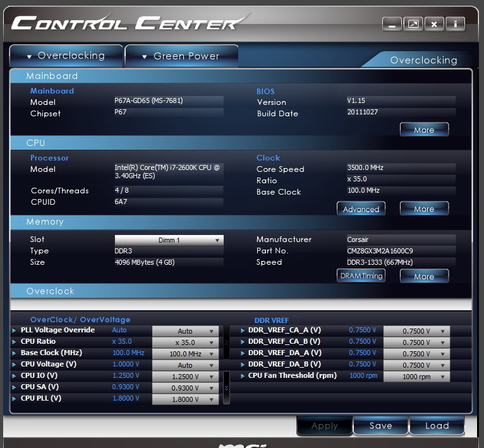Click arrow beside CPU IO (V)
Screen dimensions: 484x448
(x=14, y=377)
